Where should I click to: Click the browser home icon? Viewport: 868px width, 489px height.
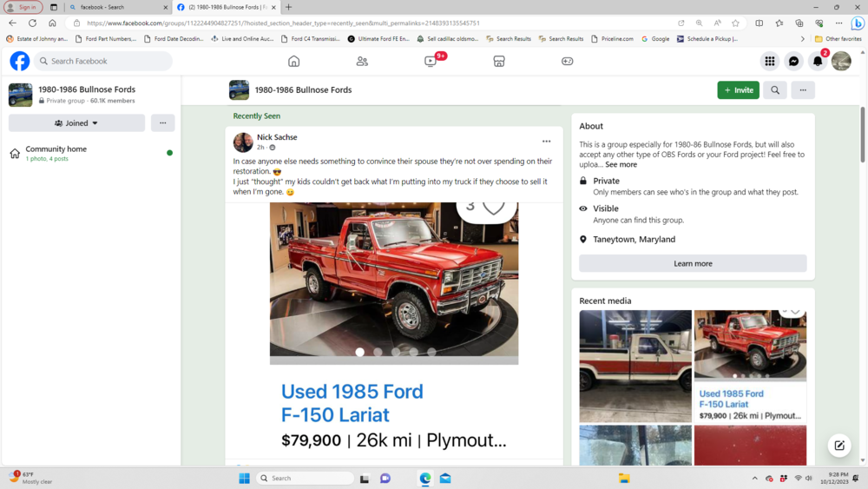point(52,23)
